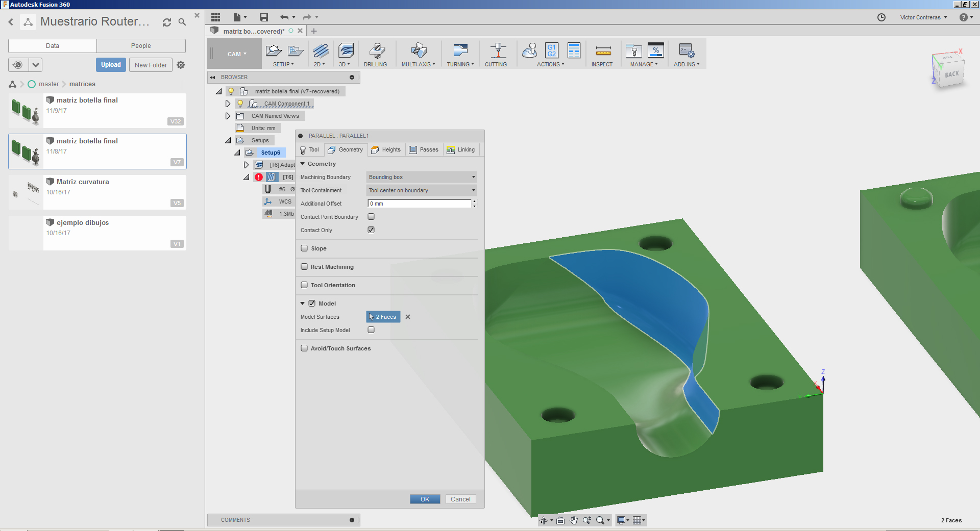Switch to the Linking tab
Screen dimensions: 980x531
(461, 149)
